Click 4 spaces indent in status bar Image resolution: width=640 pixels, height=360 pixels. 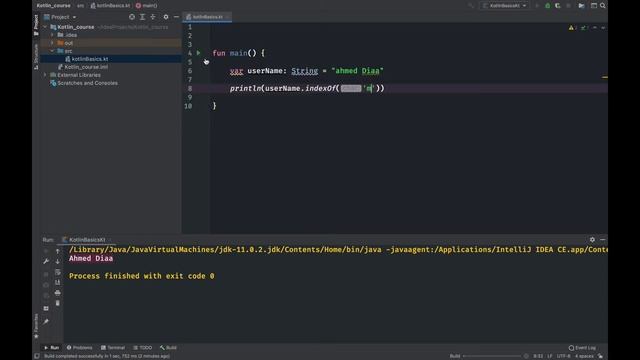click(584, 356)
